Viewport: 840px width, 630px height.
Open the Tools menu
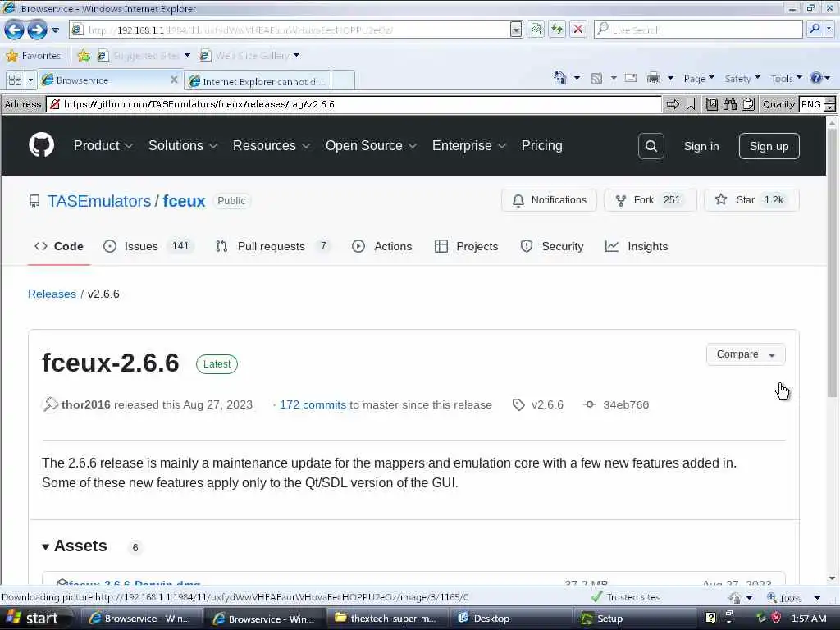(x=787, y=79)
